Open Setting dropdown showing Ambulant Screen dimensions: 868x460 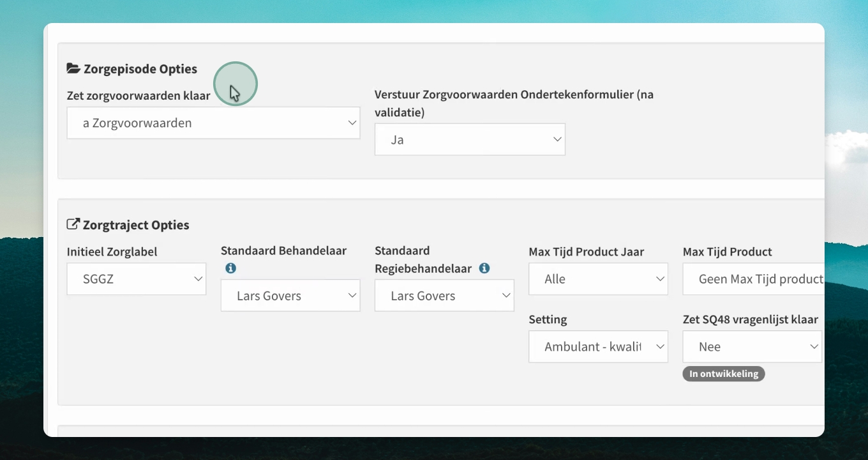(598, 346)
